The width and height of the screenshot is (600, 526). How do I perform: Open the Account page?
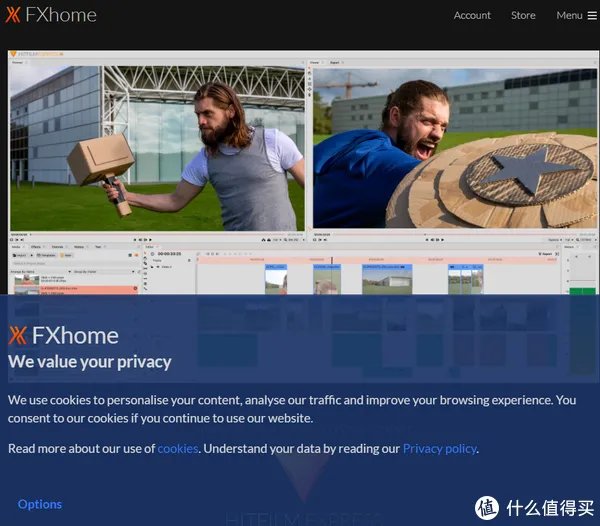pyautogui.click(x=472, y=15)
